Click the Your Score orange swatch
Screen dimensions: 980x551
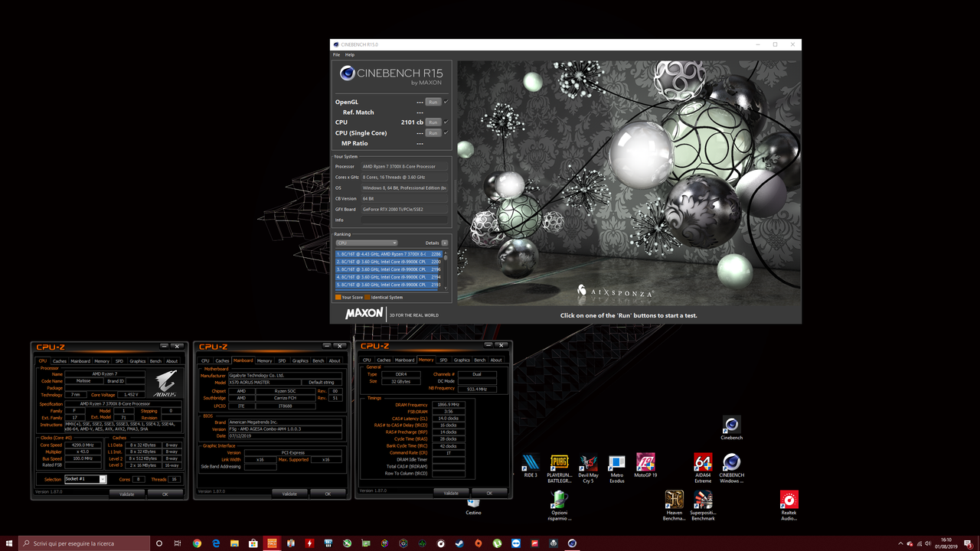pos(338,297)
